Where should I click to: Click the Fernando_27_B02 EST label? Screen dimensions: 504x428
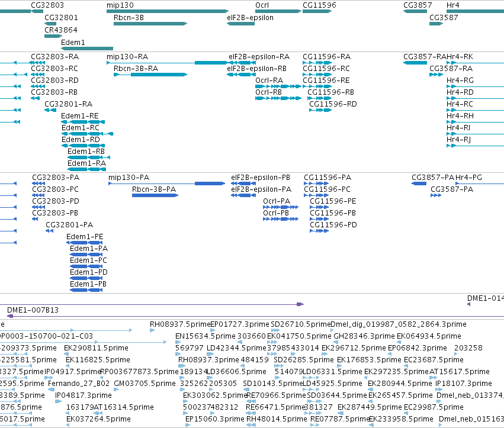coord(79,384)
